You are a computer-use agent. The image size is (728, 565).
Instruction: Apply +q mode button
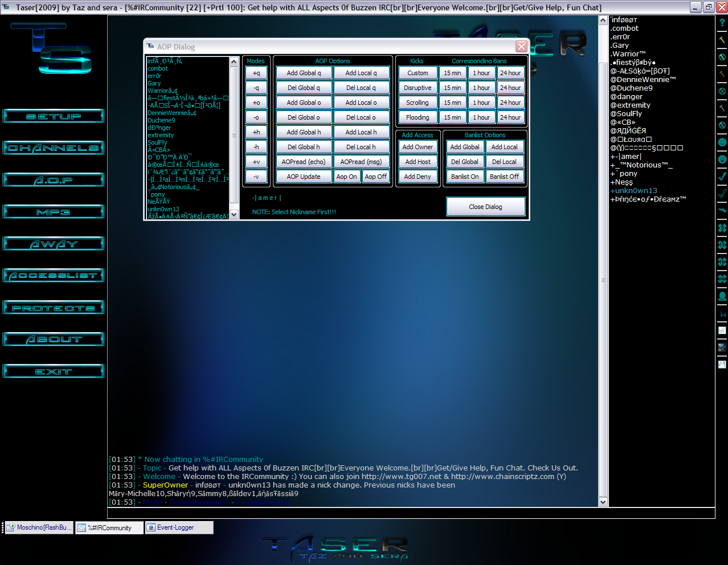coord(256,73)
